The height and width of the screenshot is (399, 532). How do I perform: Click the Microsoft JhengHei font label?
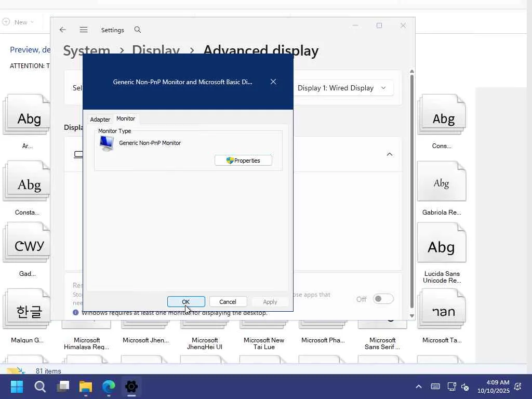(145, 340)
